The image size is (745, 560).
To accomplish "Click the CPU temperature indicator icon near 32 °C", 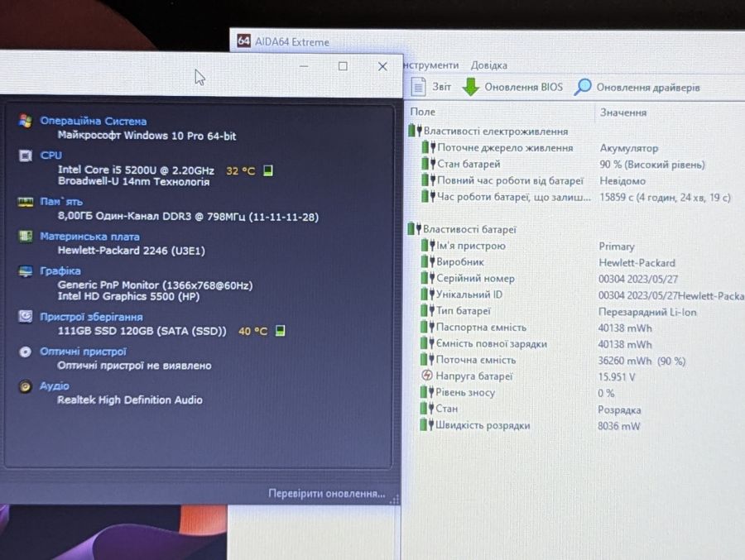I will point(268,170).
